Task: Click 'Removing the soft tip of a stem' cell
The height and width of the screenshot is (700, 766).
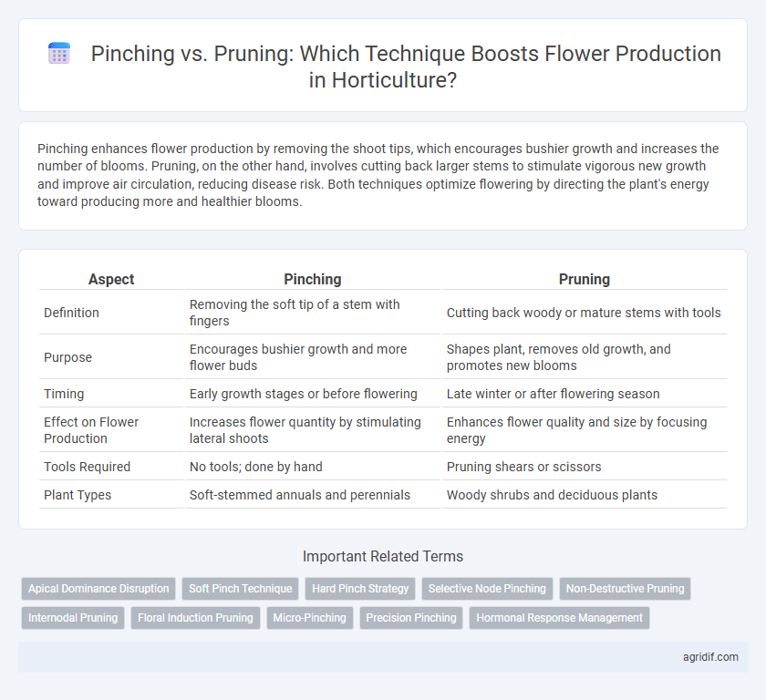Action: point(313,313)
